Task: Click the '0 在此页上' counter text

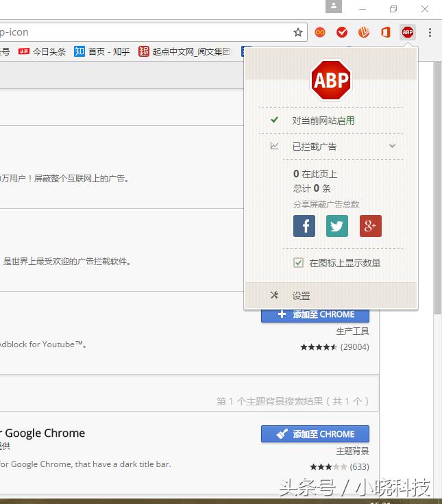Action: click(x=315, y=174)
